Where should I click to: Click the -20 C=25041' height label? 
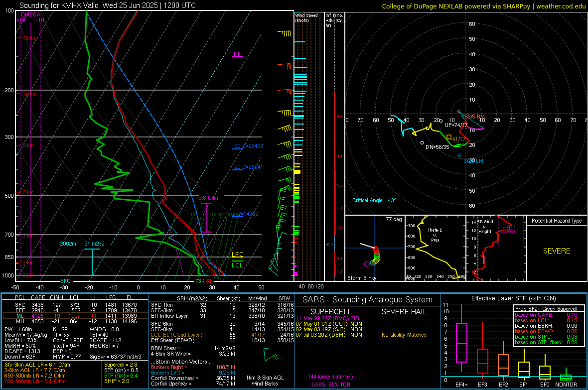coord(248,167)
